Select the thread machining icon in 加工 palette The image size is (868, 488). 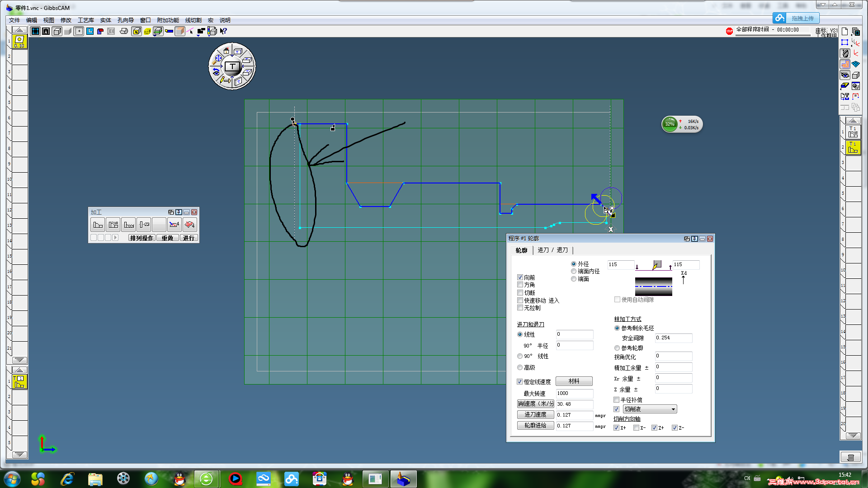(128, 225)
